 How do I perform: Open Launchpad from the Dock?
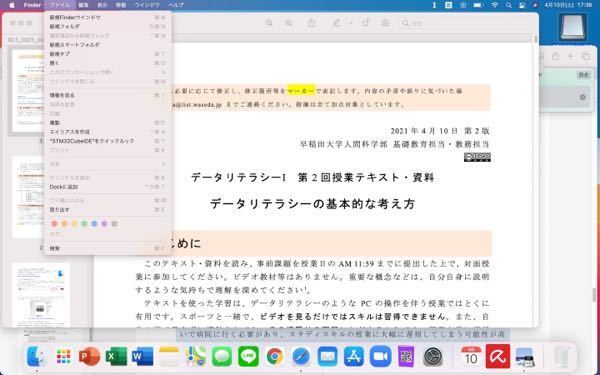(x=63, y=356)
